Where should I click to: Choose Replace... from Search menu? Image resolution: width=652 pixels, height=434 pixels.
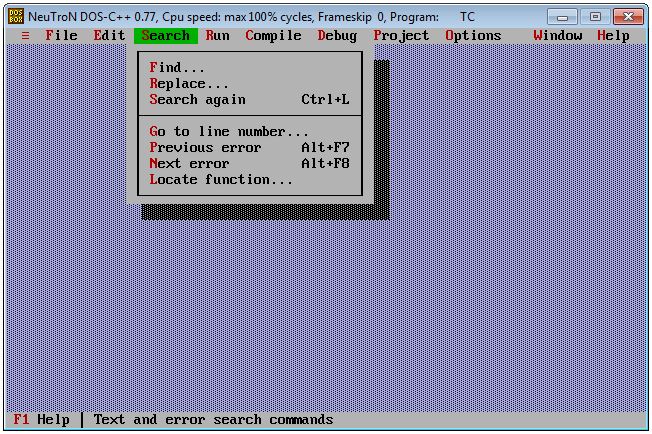coord(249,84)
